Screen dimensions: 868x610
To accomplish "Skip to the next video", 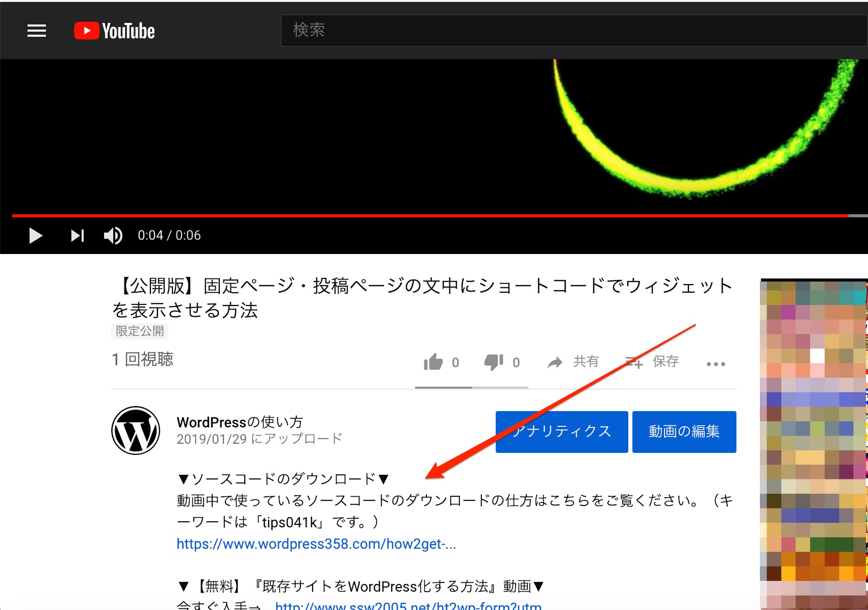I will [x=78, y=236].
